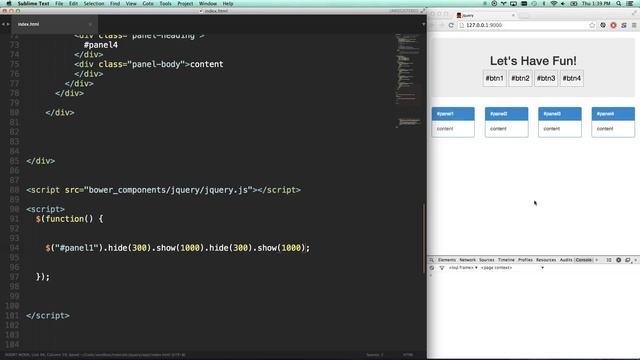Switch to the Sources DevTools tab
Viewport: 640px width, 360px height.
point(487,260)
